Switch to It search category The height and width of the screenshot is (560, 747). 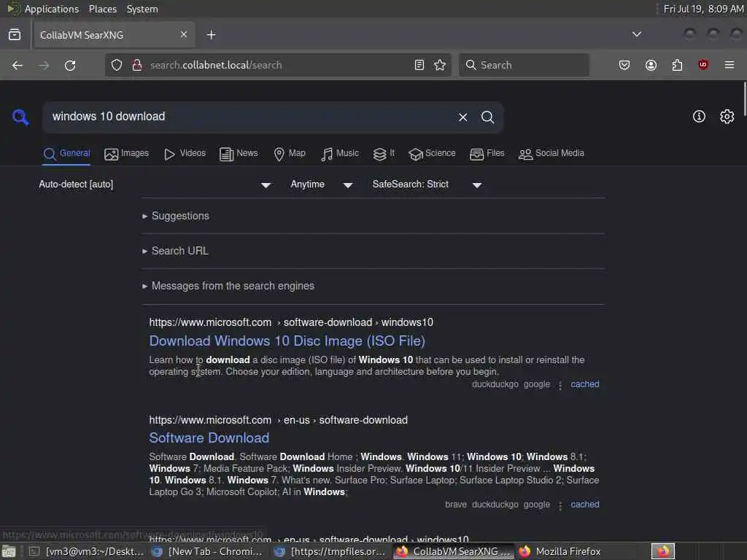coord(384,154)
